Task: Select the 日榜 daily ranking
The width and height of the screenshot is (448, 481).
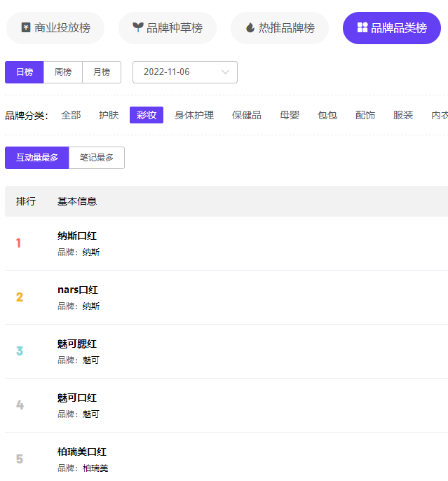Action: [25, 72]
